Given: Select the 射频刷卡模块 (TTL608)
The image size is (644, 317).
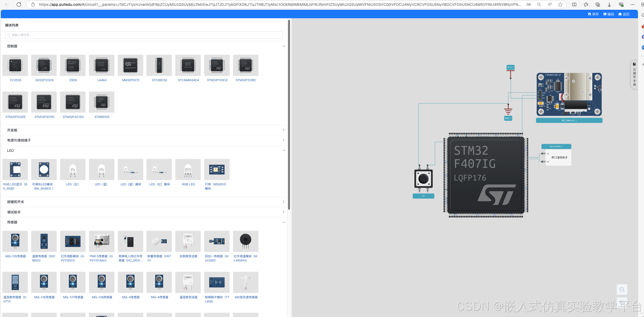Looking at the screenshot, I should point(217,282).
